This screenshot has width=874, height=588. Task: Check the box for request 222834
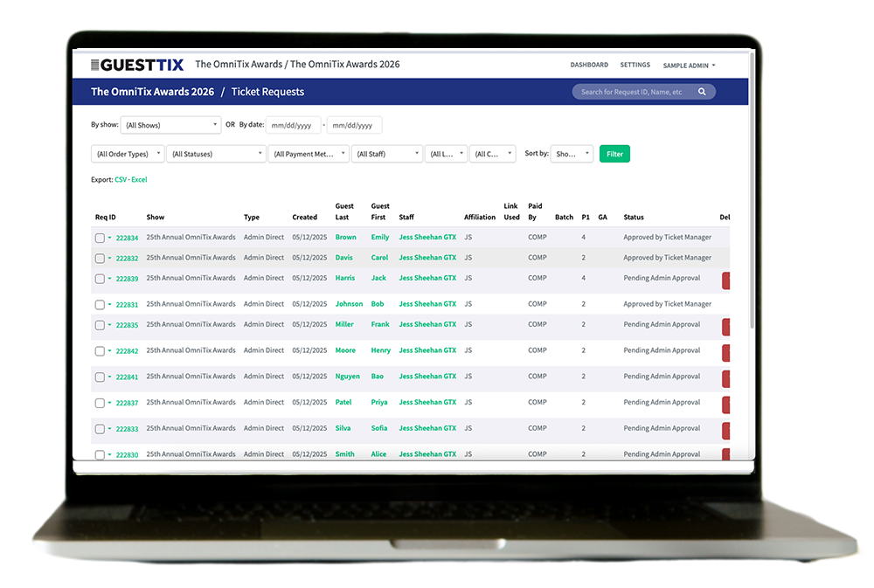pos(100,239)
